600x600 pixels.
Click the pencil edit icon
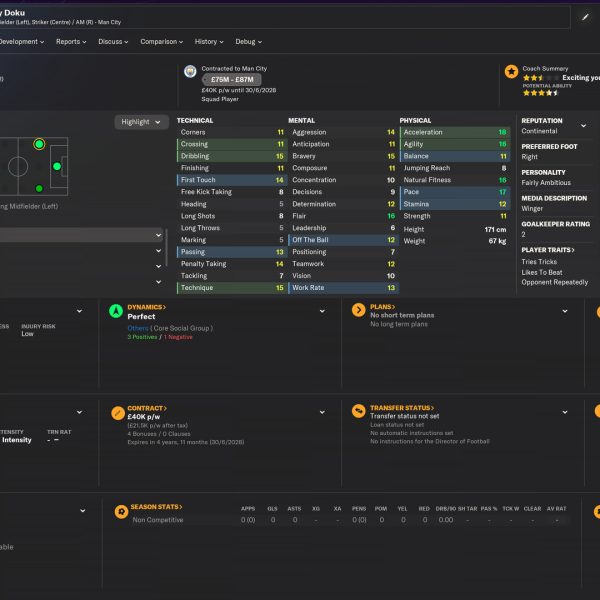click(585, 17)
